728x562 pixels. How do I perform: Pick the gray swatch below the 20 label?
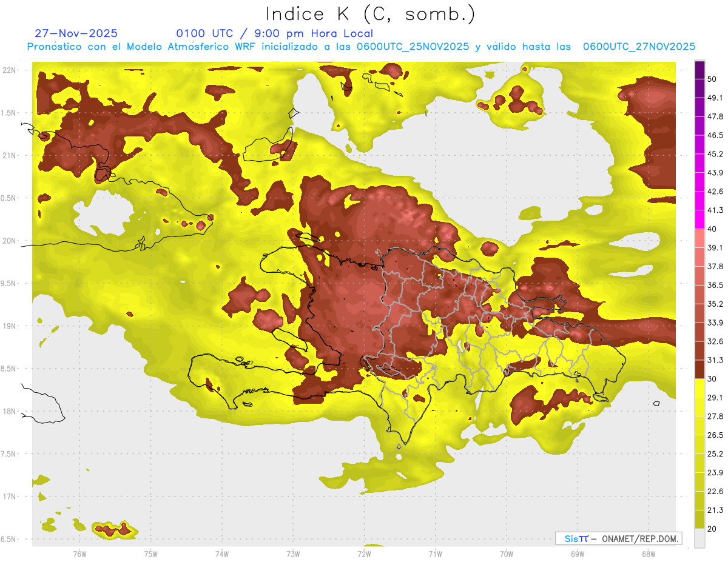pyautogui.click(x=699, y=538)
